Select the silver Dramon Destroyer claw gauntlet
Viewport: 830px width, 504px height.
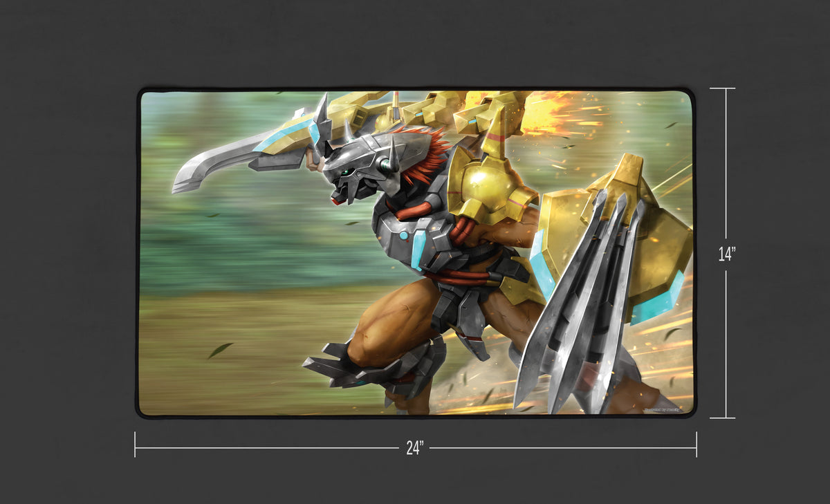click(x=263, y=152)
